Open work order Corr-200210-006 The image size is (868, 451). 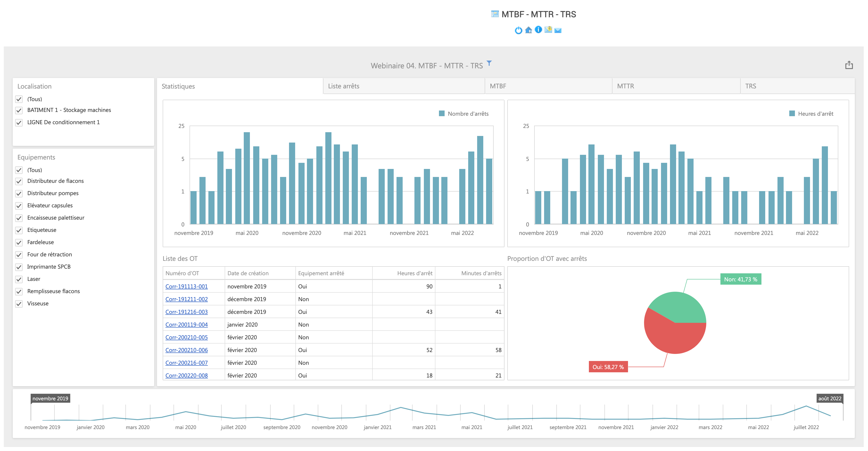[186, 350]
